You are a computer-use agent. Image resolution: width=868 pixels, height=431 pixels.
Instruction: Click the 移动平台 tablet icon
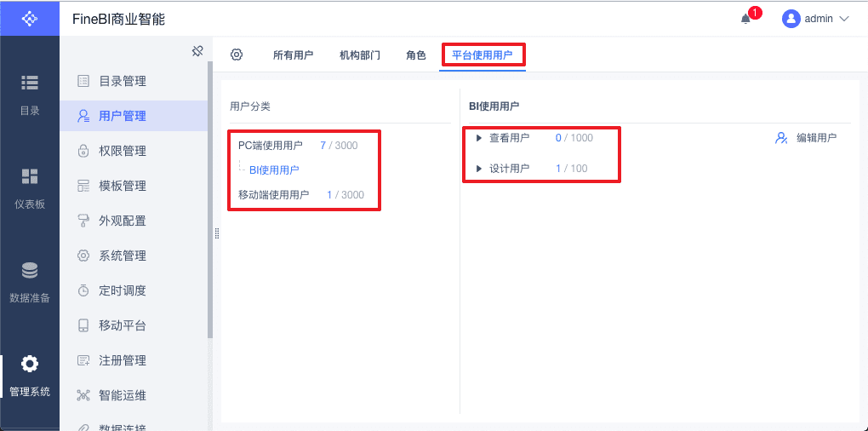tap(83, 325)
